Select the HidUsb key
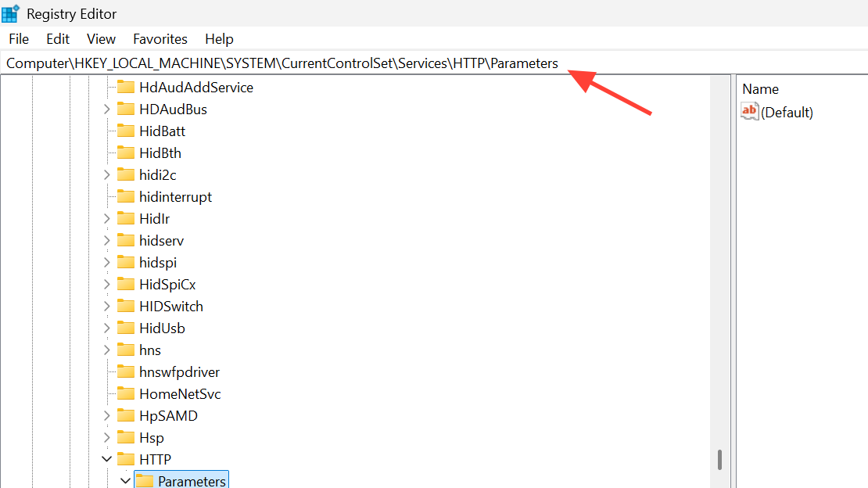 coord(162,328)
